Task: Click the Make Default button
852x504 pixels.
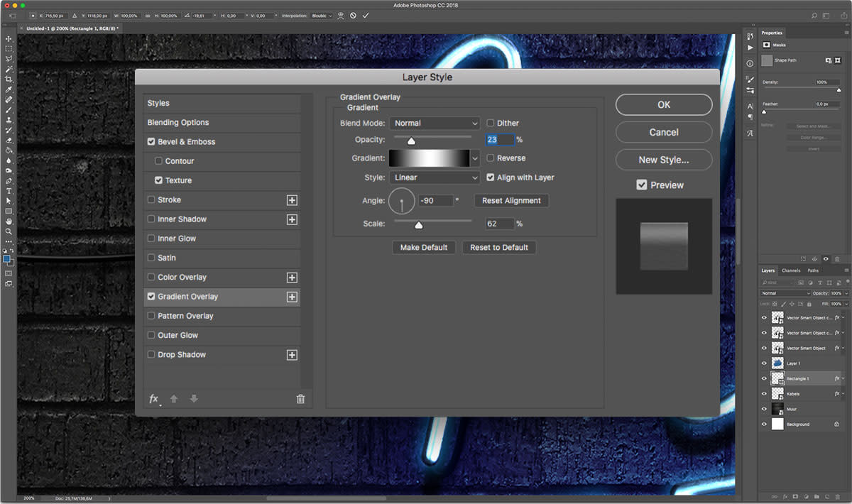Action: [424, 247]
